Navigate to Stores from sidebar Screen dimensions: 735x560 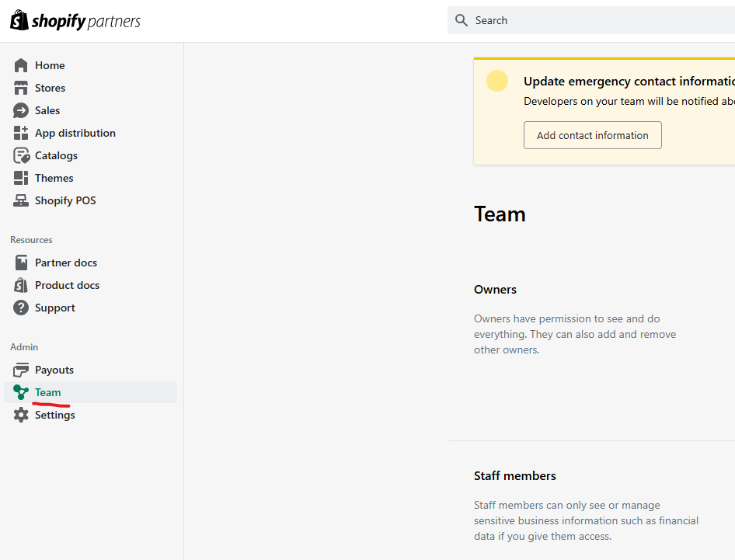[x=51, y=87]
